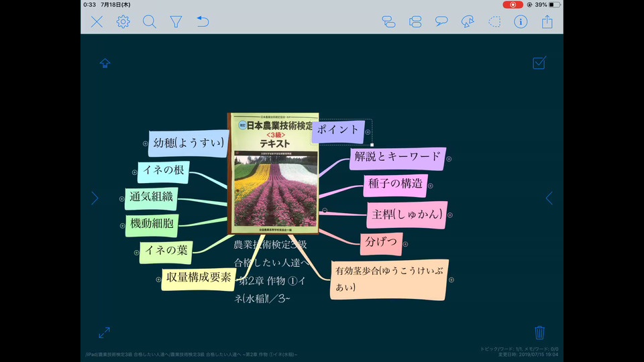Tap the battery 39% indicator
644x362 pixels.
pyautogui.click(x=547, y=5)
